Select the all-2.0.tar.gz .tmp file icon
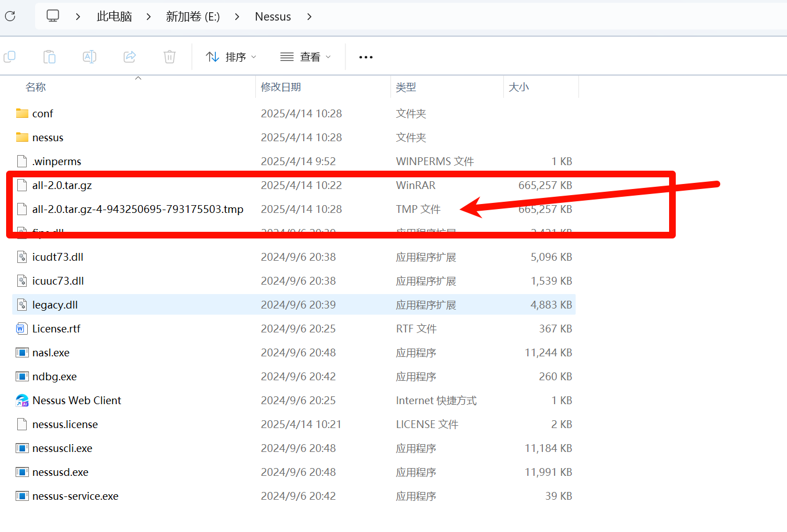This screenshot has height=532, width=787. pyautogui.click(x=22, y=209)
